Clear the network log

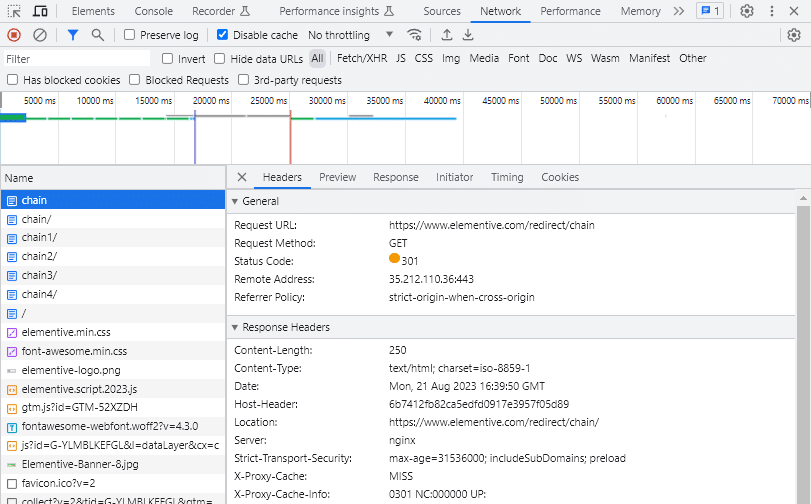click(40, 35)
